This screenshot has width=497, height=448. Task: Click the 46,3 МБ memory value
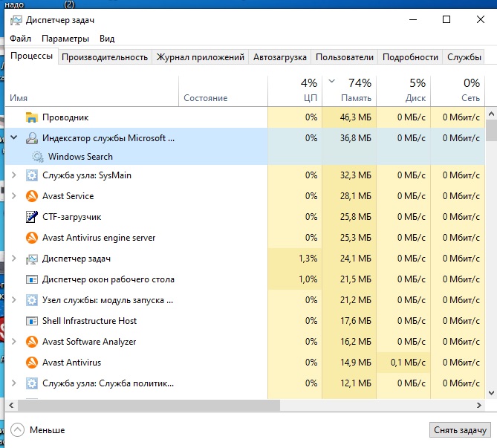coord(355,117)
